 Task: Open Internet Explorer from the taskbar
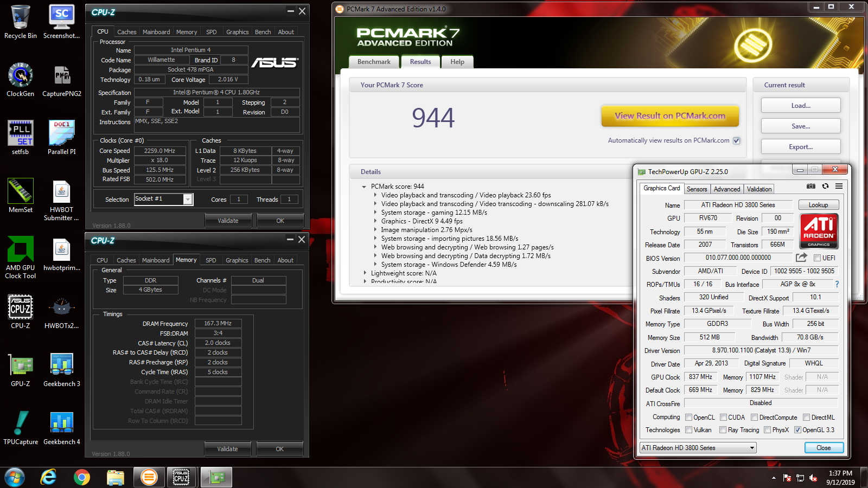point(48,477)
